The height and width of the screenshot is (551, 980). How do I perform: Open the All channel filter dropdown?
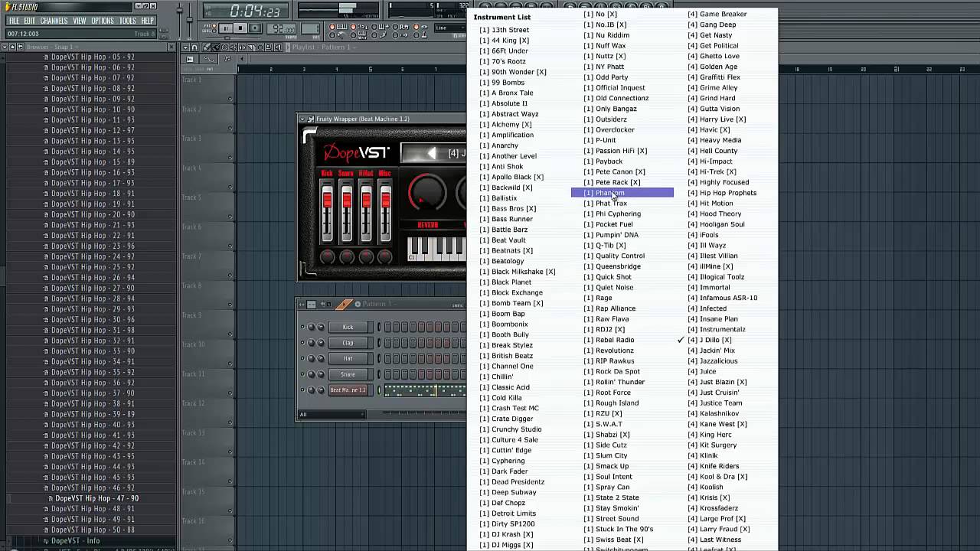[332, 415]
